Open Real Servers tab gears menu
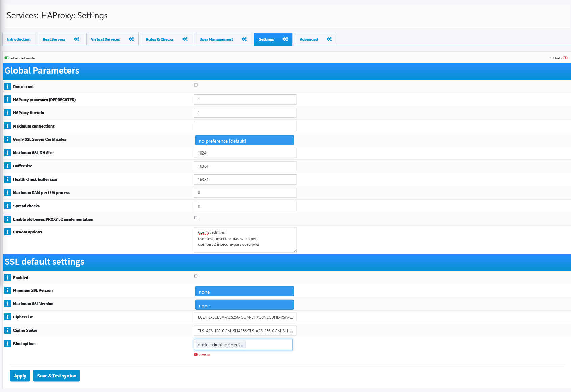This screenshot has width=571, height=392. [77, 39]
